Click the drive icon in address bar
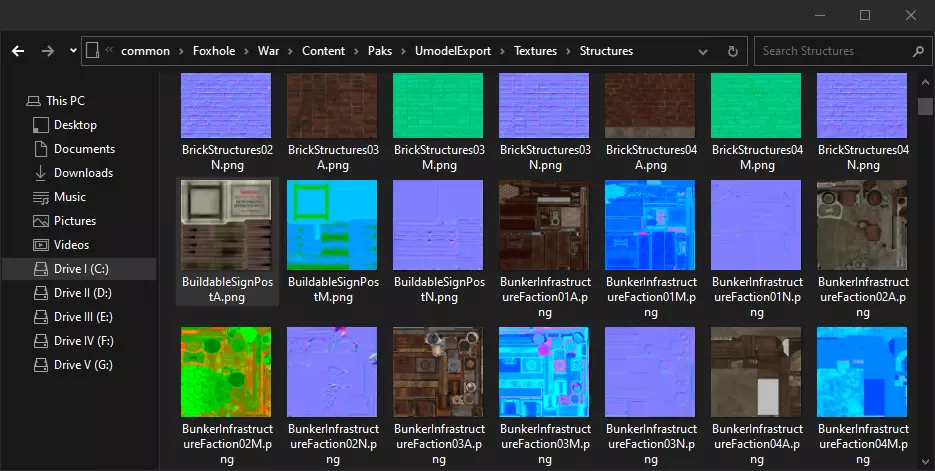 point(92,51)
